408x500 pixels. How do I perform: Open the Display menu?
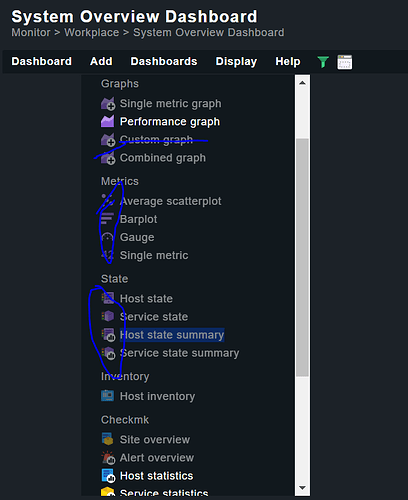[x=236, y=62]
